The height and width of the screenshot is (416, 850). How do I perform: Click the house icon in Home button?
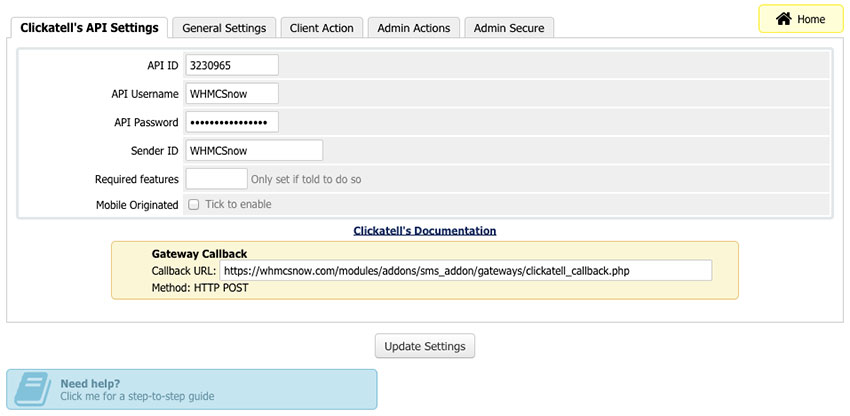[784, 19]
